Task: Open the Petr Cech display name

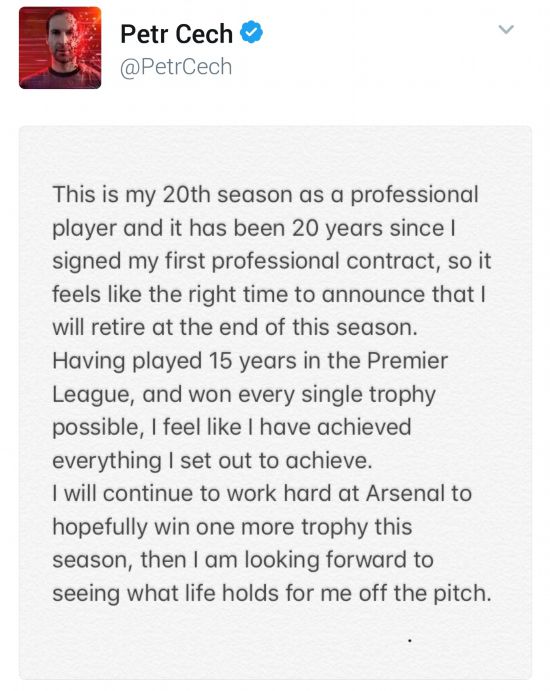Action: tap(176, 34)
